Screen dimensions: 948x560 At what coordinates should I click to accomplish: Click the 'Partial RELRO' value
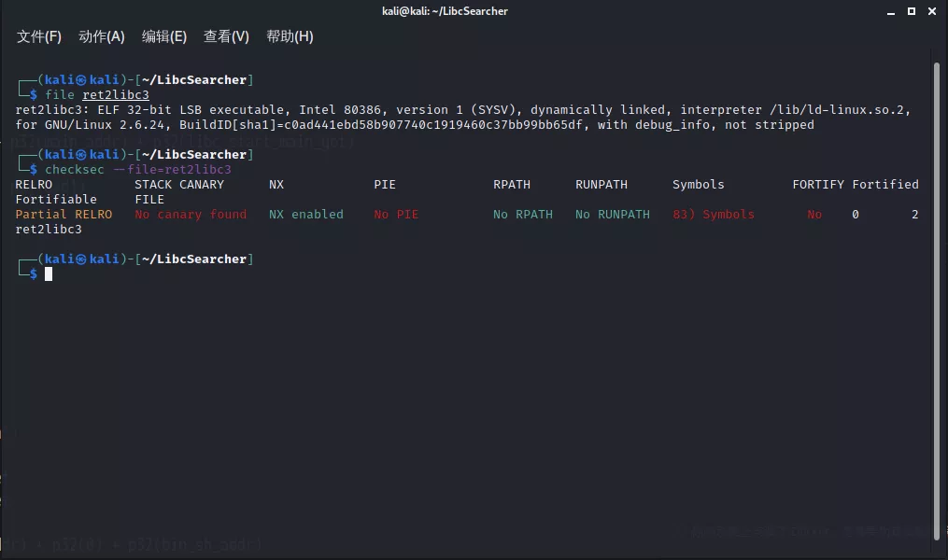64,215
